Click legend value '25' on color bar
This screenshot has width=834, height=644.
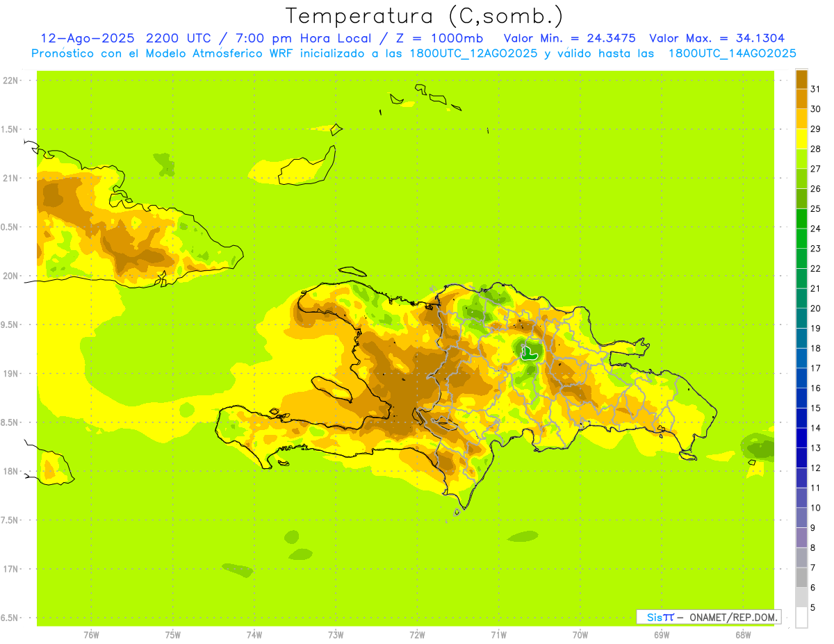click(816, 208)
